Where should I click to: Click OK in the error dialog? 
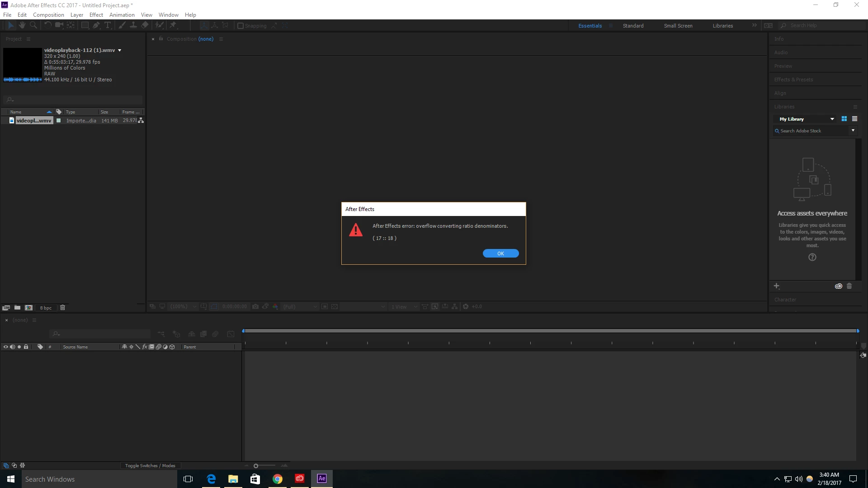point(500,253)
